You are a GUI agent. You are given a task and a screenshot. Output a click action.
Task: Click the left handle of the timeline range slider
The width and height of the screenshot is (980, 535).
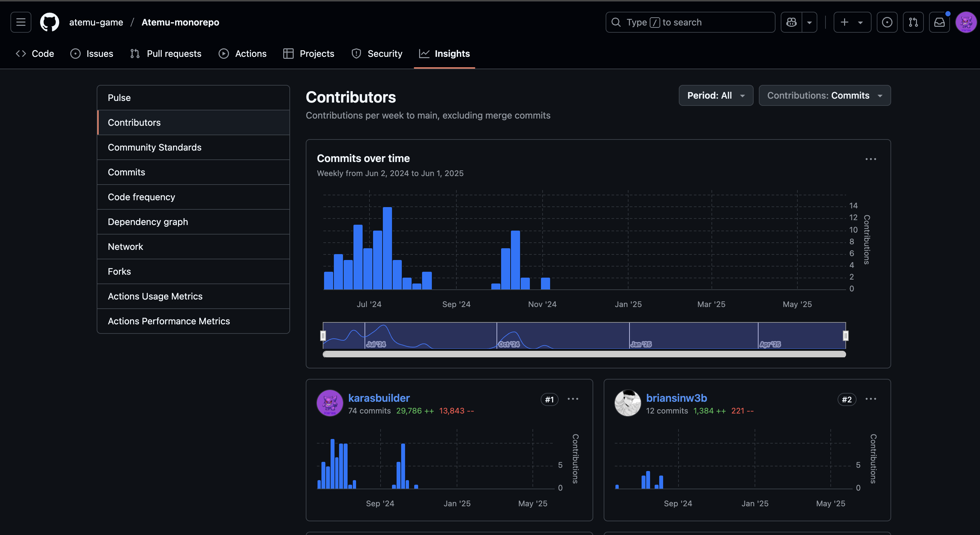[323, 335]
